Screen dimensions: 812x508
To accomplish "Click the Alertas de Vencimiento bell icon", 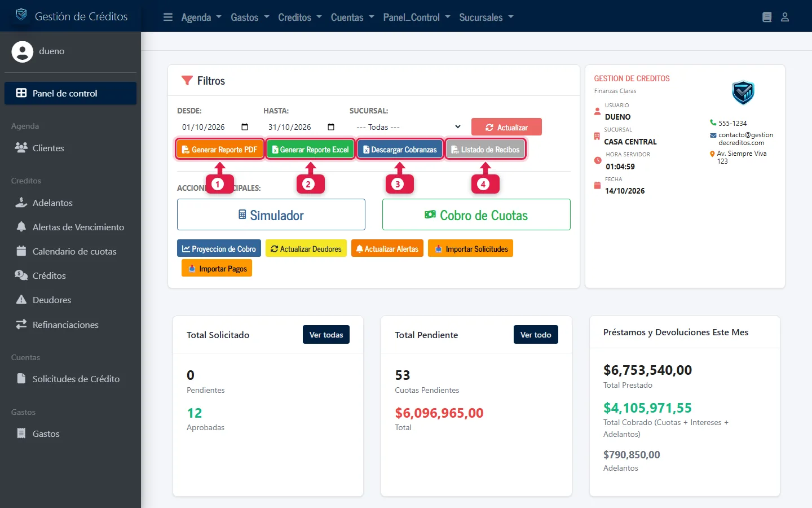I will (x=21, y=227).
